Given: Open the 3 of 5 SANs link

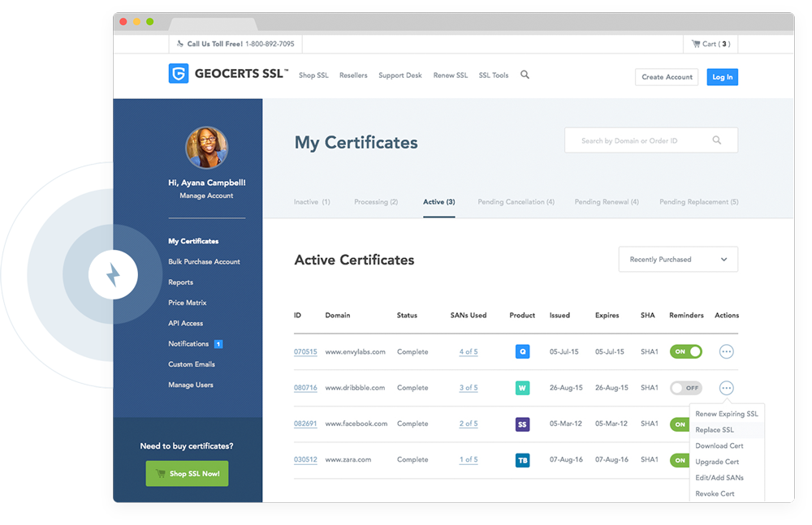Looking at the screenshot, I should tap(469, 388).
